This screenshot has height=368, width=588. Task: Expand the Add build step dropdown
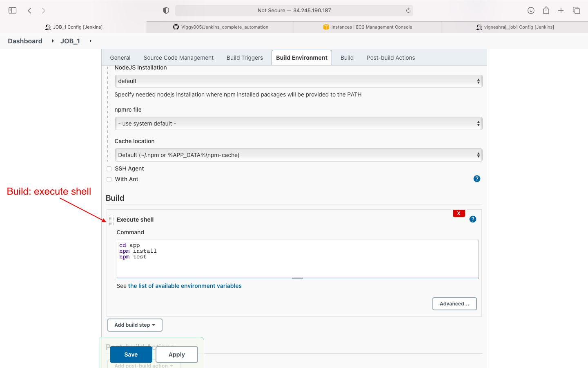click(x=135, y=325)
